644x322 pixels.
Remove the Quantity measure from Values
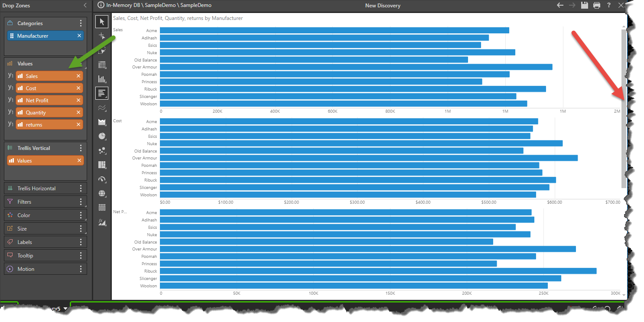pos(78,112)
